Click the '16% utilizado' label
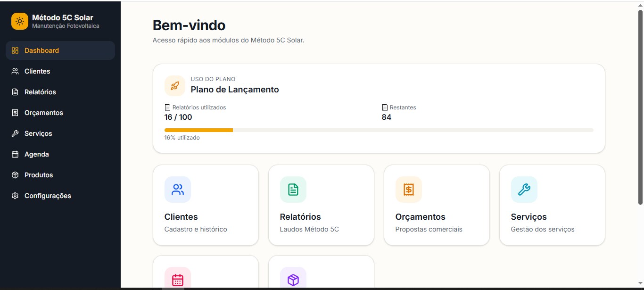The height and width of the screenshot is (290, 644). pyautogui.click(x=182, y=138)
